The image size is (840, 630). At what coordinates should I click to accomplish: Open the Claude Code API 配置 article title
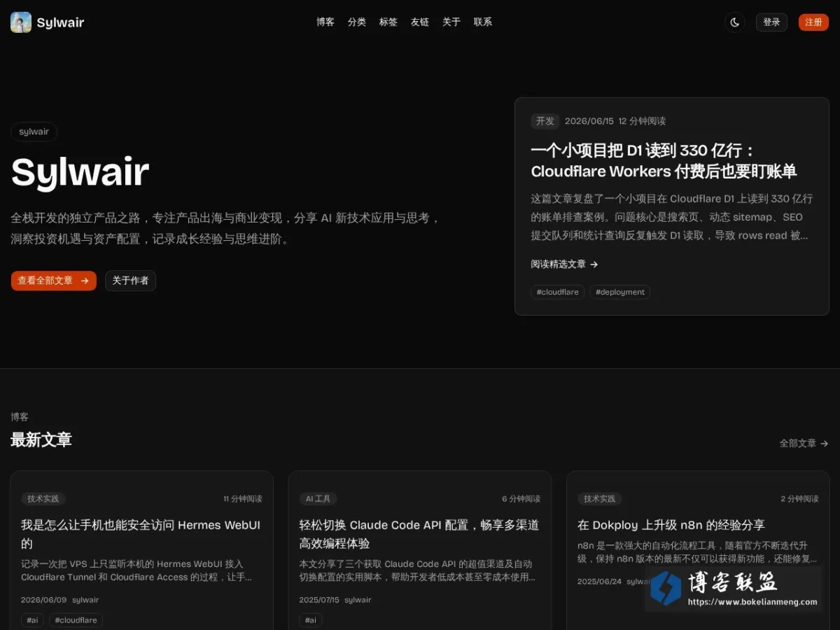pos(419,534)
